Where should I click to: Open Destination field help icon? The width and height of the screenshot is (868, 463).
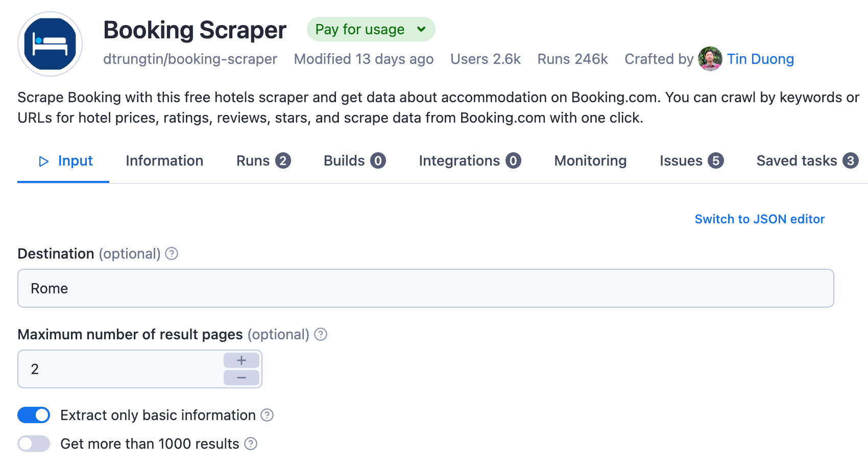coord(172,253)
